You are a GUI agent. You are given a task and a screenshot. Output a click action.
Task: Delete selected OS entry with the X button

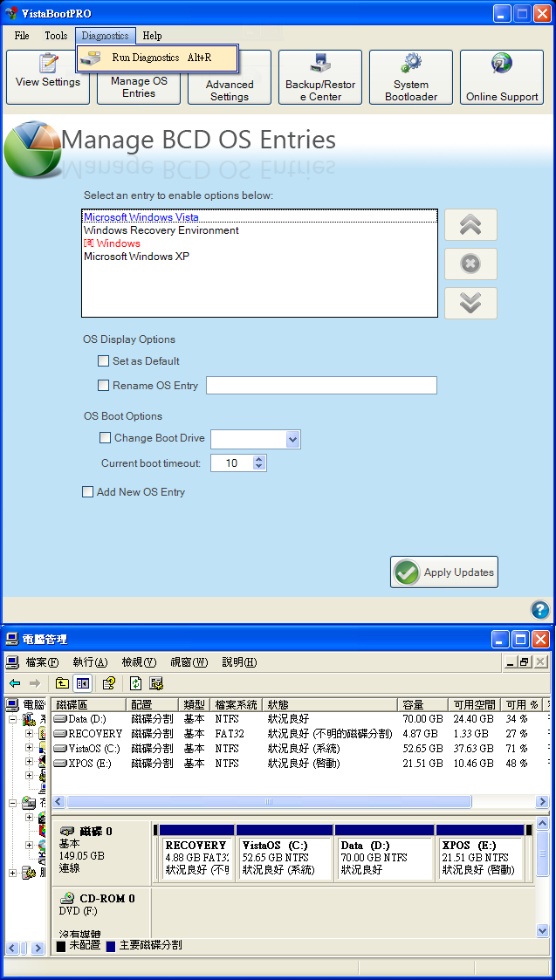coord(471,264)
